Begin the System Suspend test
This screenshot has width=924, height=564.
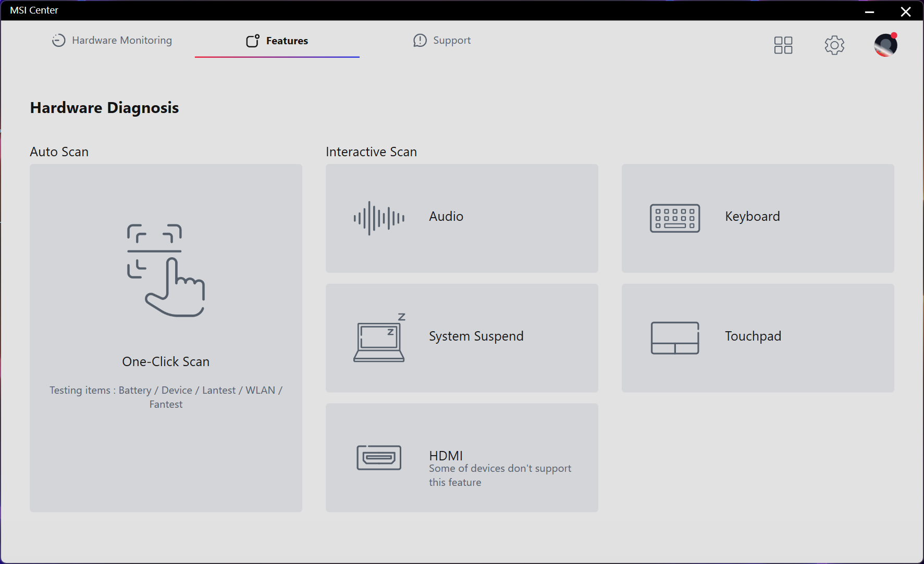[462, 338]
